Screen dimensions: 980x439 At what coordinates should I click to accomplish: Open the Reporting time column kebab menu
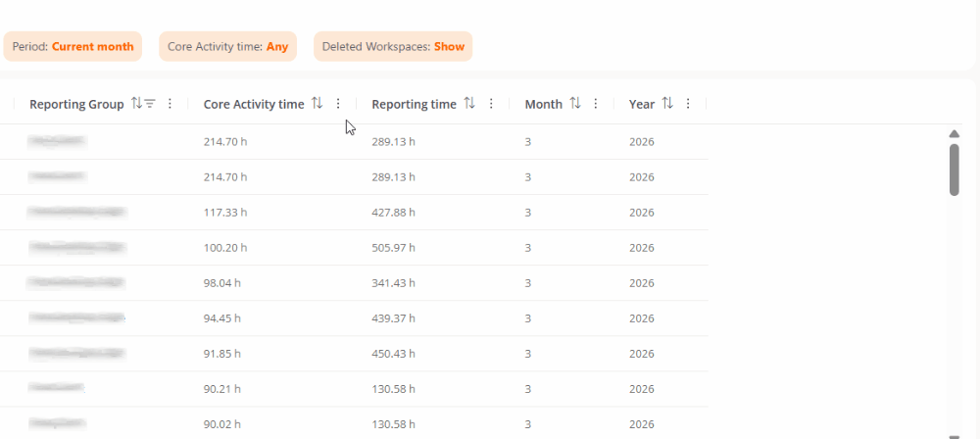[491, 104]
